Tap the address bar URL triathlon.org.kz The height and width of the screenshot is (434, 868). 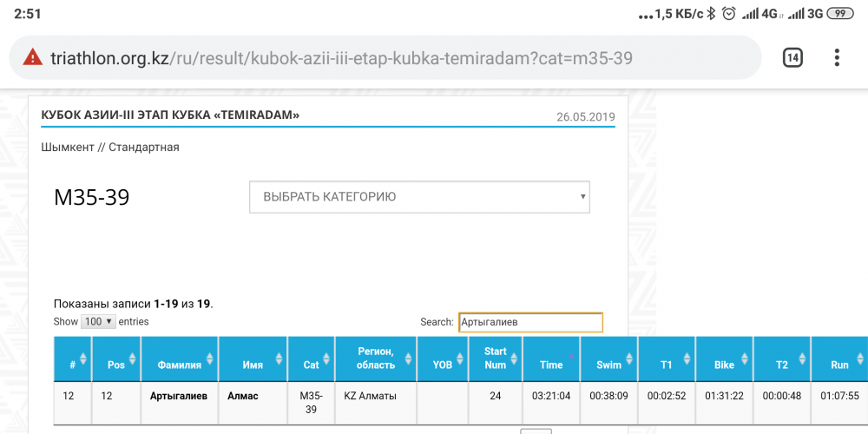tap(340, 59)
